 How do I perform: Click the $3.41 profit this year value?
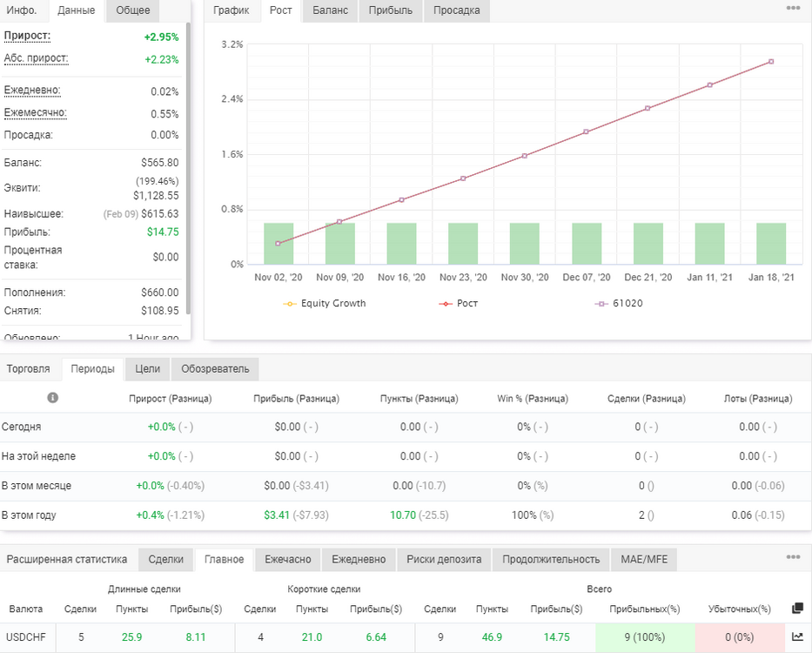277,515
